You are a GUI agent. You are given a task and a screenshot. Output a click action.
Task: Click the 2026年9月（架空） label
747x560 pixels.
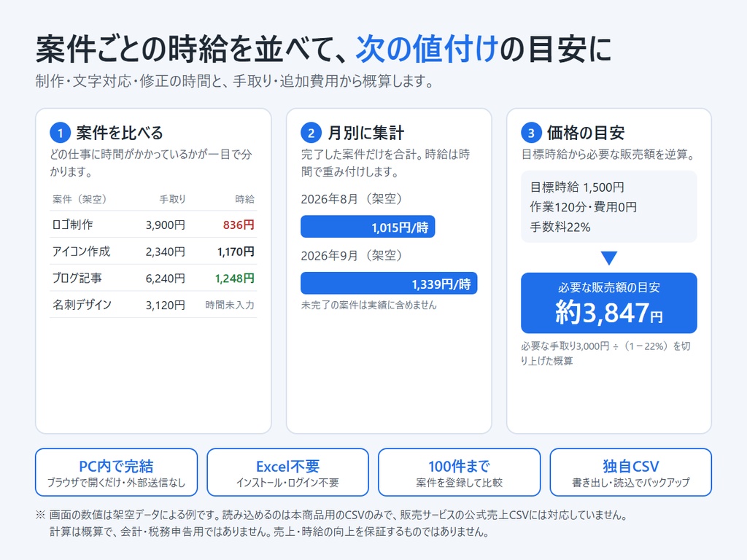[x=352, y=256]
